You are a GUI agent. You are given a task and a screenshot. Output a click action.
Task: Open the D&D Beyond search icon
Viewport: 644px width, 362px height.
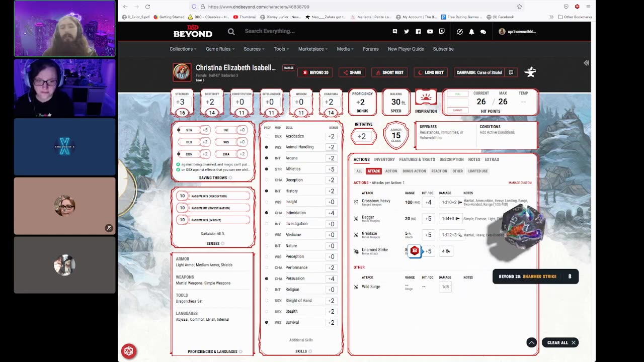click(x=231, y=31)
